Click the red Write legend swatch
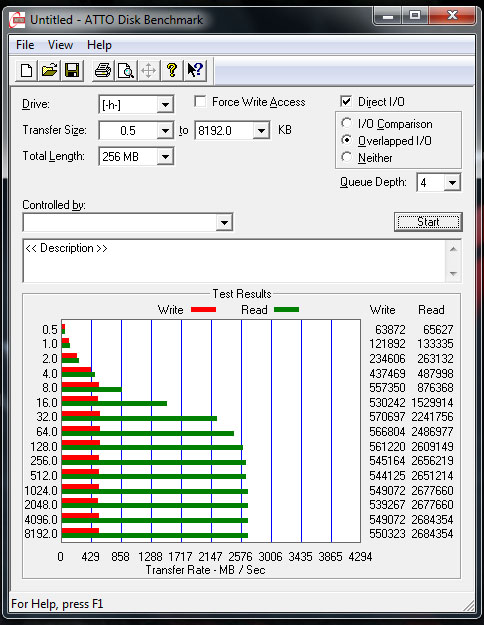This screenshot has width=484, height=625. click(203, 309)
